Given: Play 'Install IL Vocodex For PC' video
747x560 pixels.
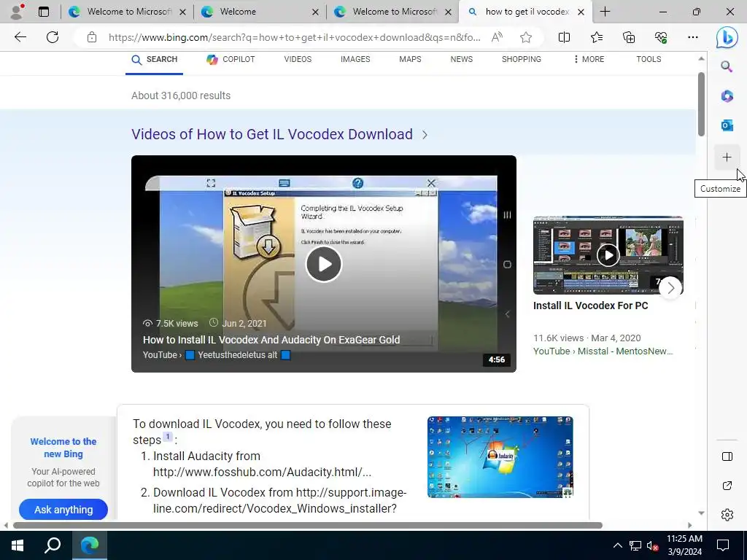Looking at the screenshot, I should pyautogui.click(x=608, y=255).
